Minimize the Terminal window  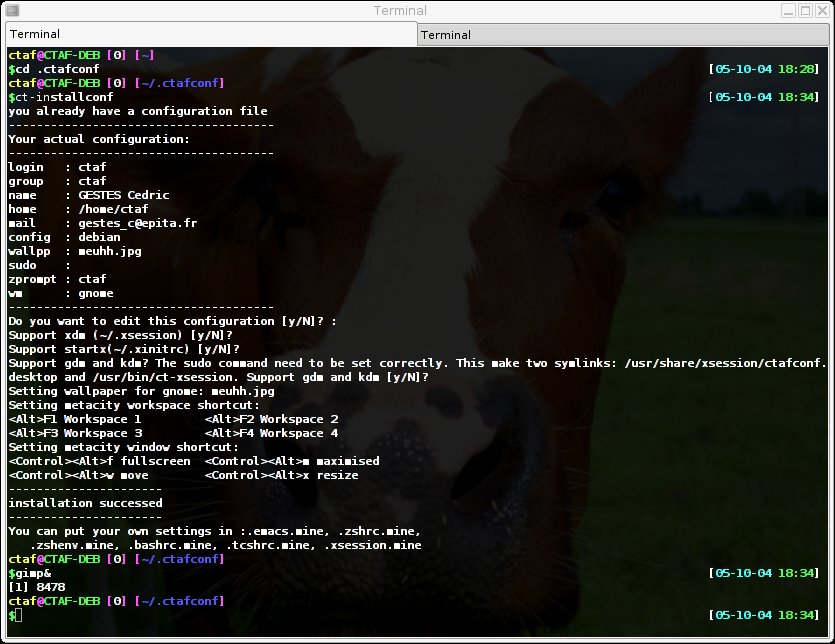(789, 11)
